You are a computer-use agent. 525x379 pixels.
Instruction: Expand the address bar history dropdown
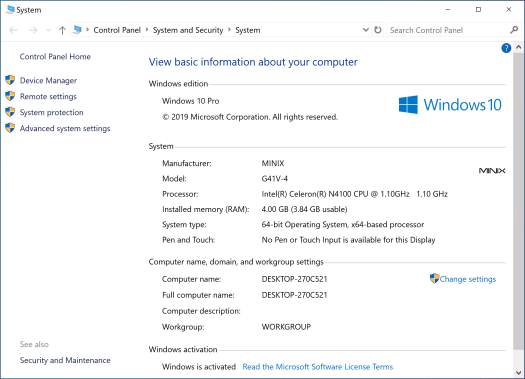point(366,30)
